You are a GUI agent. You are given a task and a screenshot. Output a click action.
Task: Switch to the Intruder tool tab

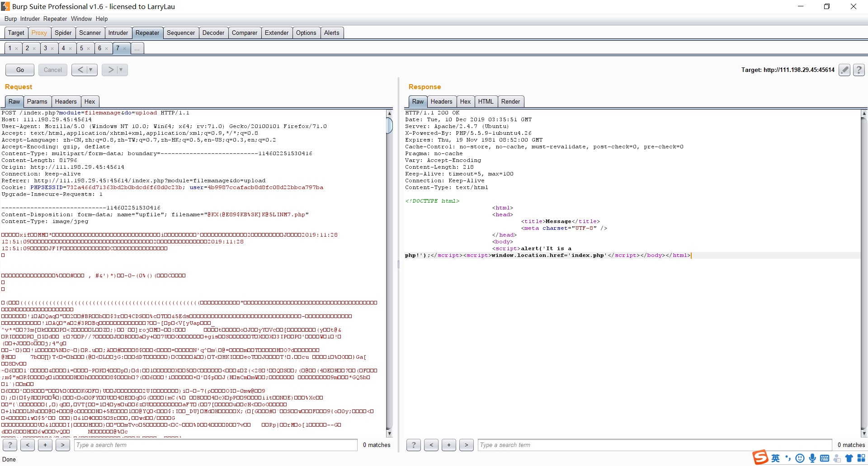[118, 33]
